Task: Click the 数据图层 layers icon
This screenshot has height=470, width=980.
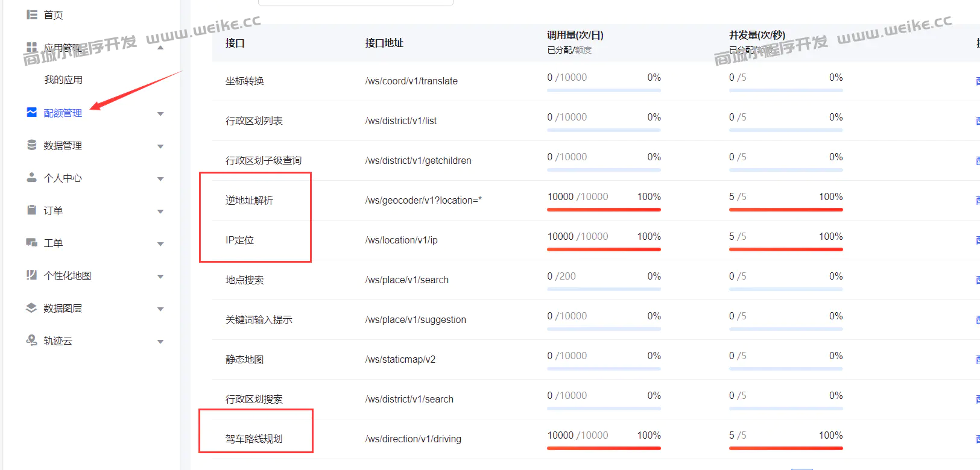Action: 32,307
